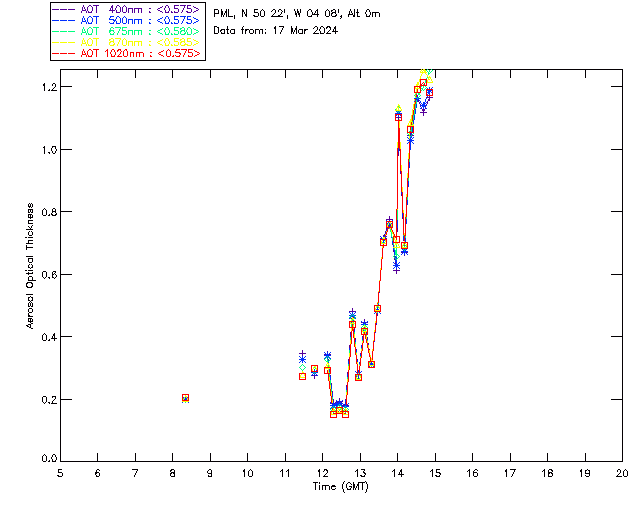Click the <0.585> mean value for 870nm
The width and height of the screenshot is (640, 512).
(178, 42)
